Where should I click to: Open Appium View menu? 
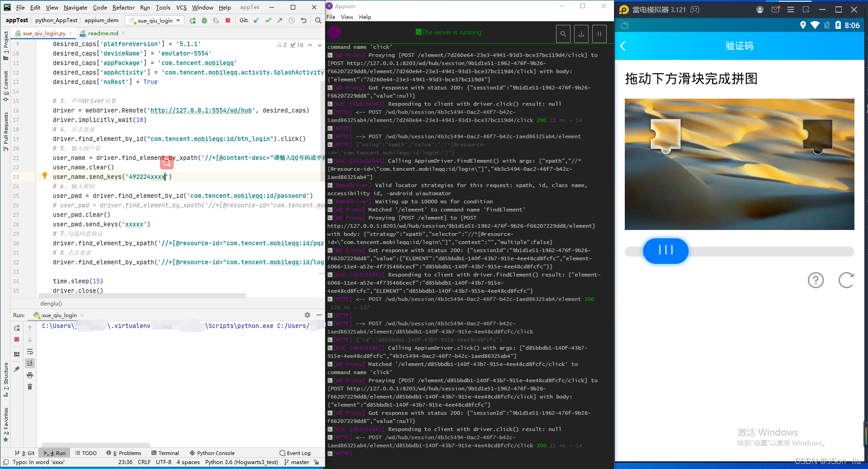(347, 17)
